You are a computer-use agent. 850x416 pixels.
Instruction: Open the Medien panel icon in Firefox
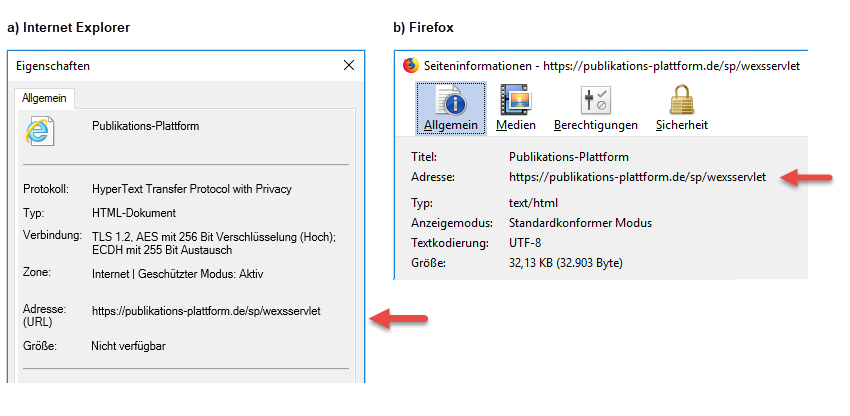(516, 100)
